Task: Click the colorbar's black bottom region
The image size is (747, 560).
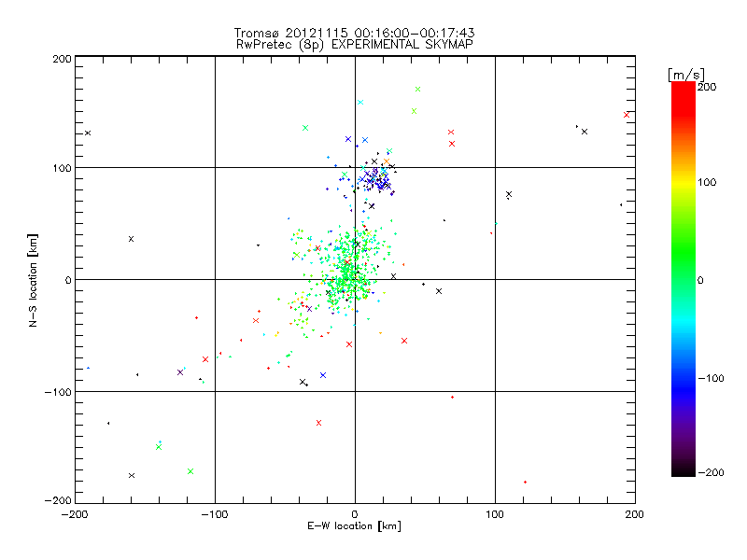Action: click(684, 469)
